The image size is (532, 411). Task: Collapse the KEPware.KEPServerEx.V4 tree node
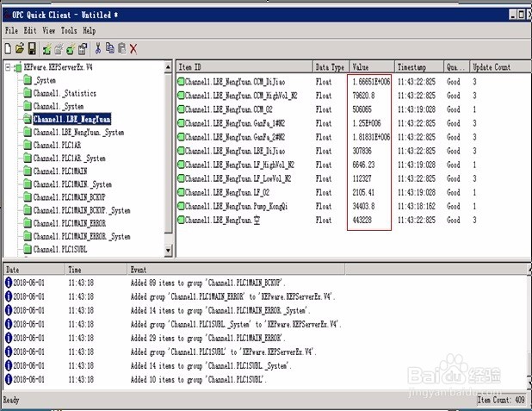tap(8, 67)
